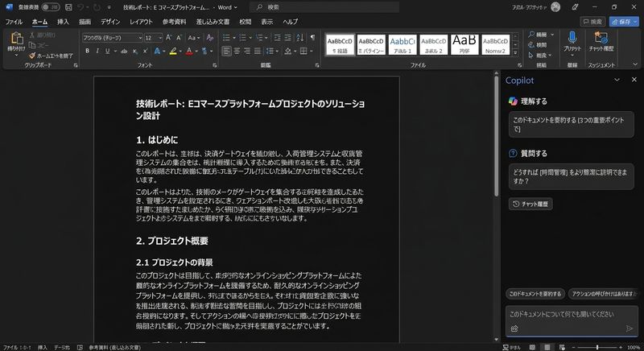The height and width of the screenshot is (351, 644).
Task: Decrease paragraph indent
Action: (x=277, y=38)
